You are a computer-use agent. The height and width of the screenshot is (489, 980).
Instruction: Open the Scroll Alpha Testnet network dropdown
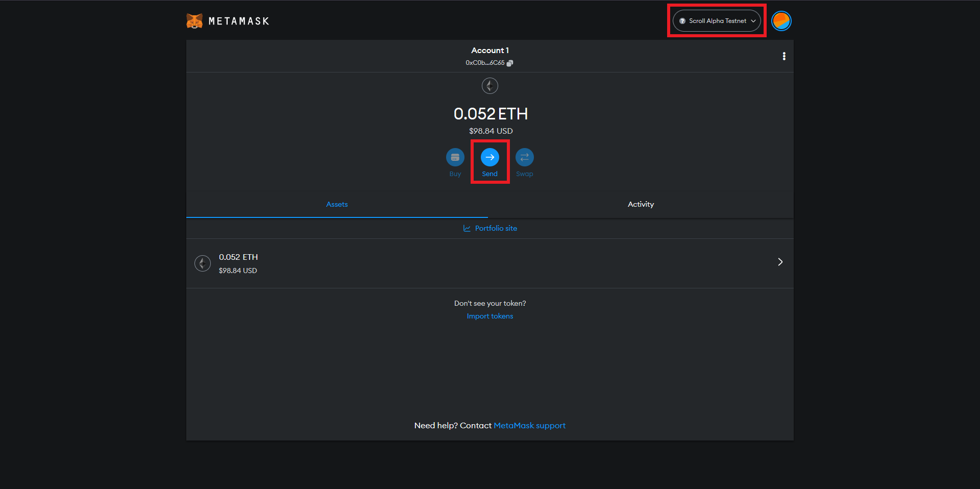[717, 21]
